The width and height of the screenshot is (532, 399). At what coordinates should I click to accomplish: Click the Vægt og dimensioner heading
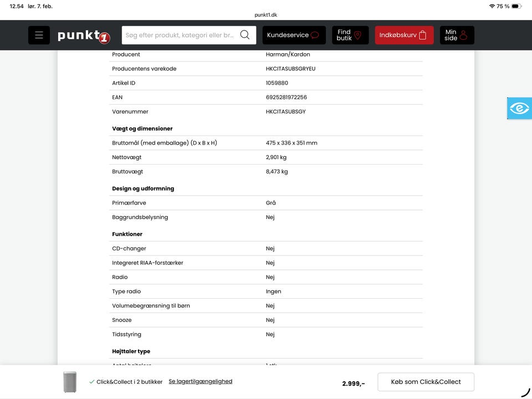pos(142,129)
